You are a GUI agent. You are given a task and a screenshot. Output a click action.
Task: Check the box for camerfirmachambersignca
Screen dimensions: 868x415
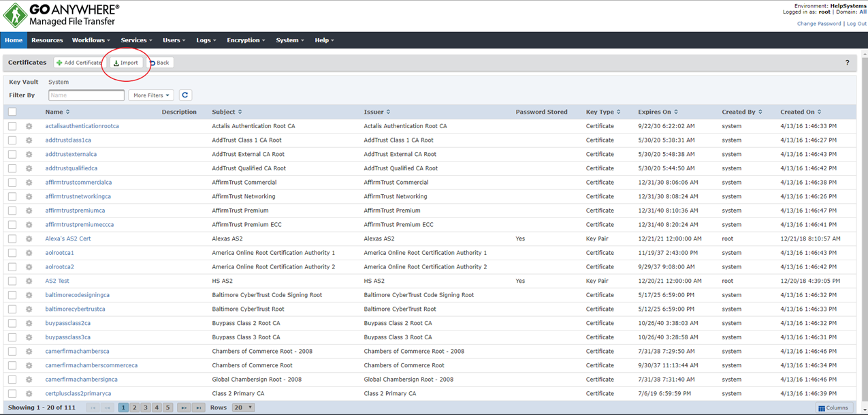coord(12,380)
